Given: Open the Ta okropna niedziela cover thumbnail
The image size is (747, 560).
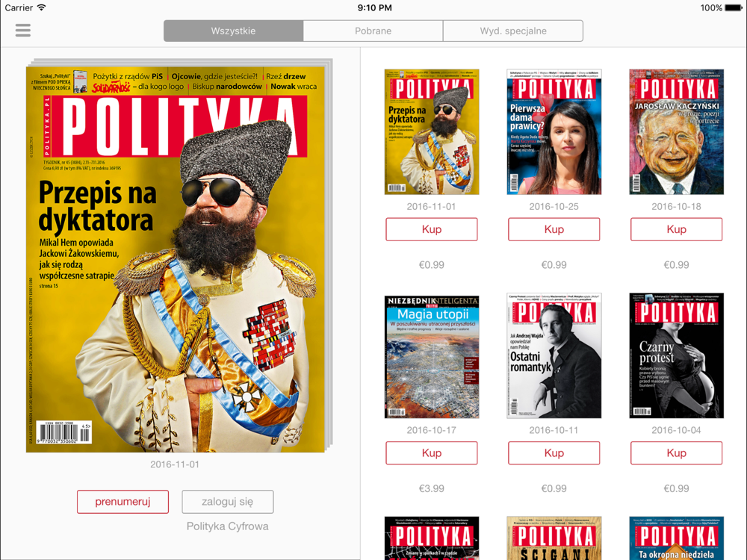Looking at the screenshot, I should [677, 538].
